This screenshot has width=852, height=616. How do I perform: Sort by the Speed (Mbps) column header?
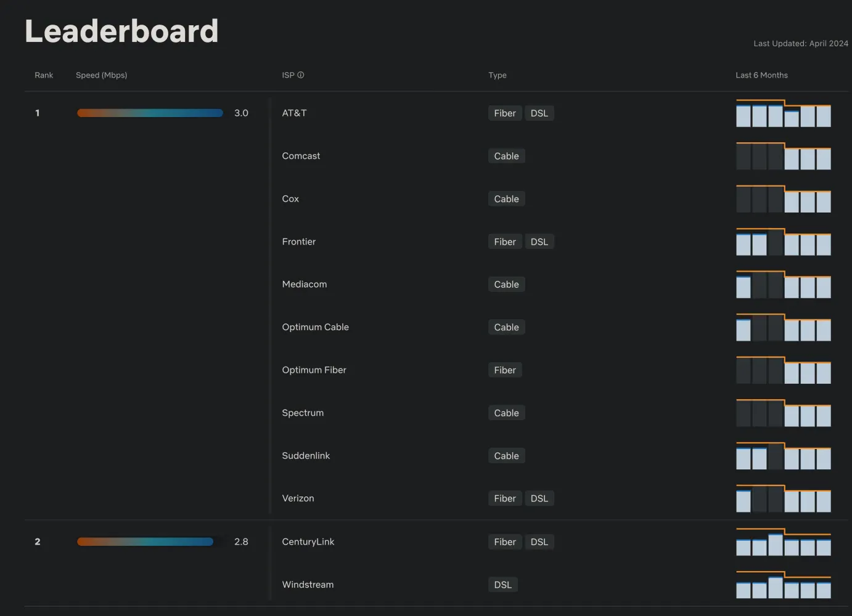tap(102, 75)
